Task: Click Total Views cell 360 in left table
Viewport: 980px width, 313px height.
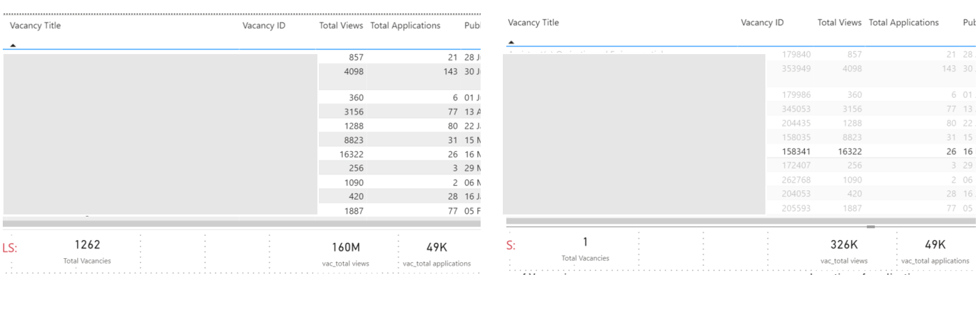Action: coord(356,98)
